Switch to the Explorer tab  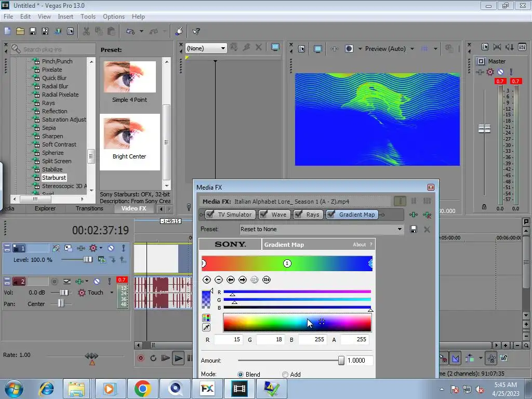pyautogui.click(x=45, y=208)
